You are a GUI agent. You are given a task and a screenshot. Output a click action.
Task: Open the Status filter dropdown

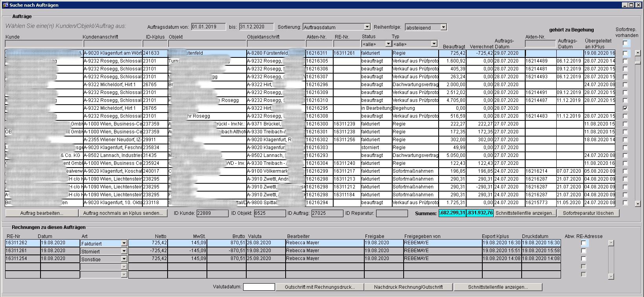pyautogui.click(x=388, y=44)
